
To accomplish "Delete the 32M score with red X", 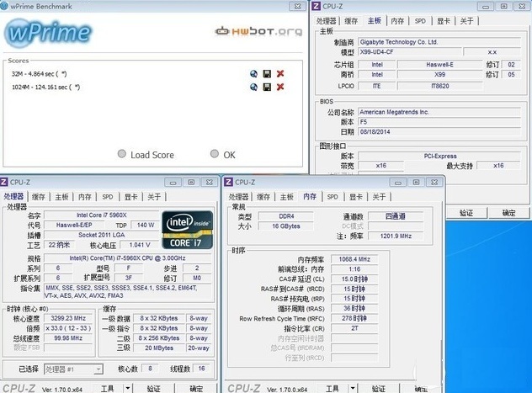I will [280, 73].
